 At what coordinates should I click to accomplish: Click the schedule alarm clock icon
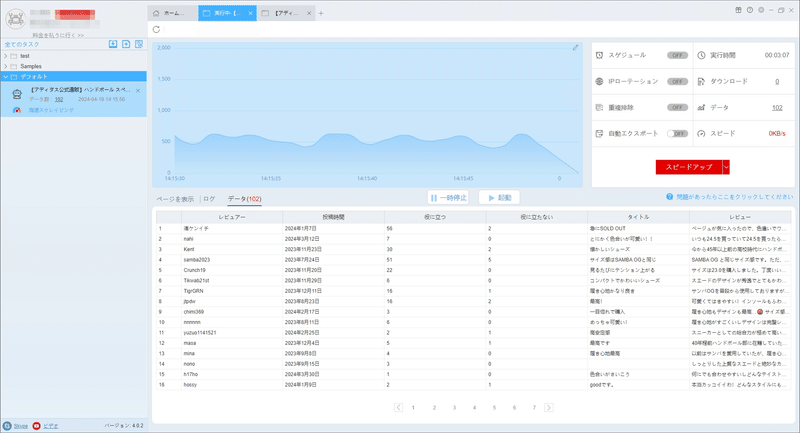pyautogui.click(x=599, y=55)
